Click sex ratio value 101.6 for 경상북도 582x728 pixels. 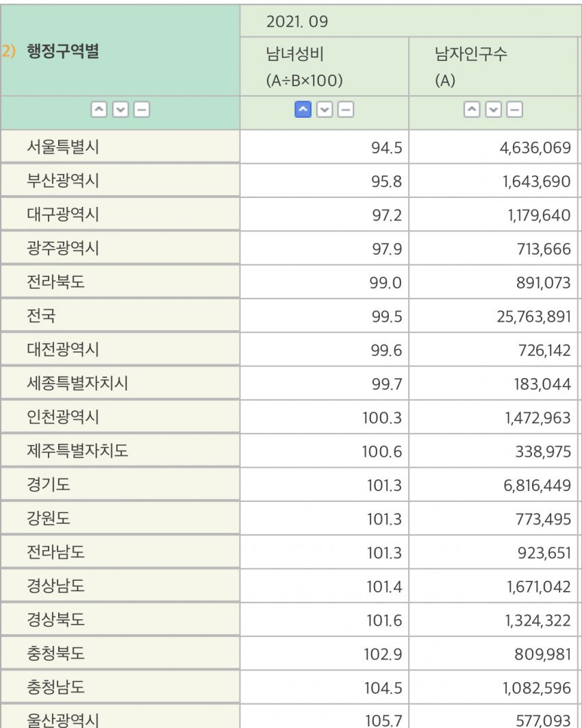coord(384,620)
